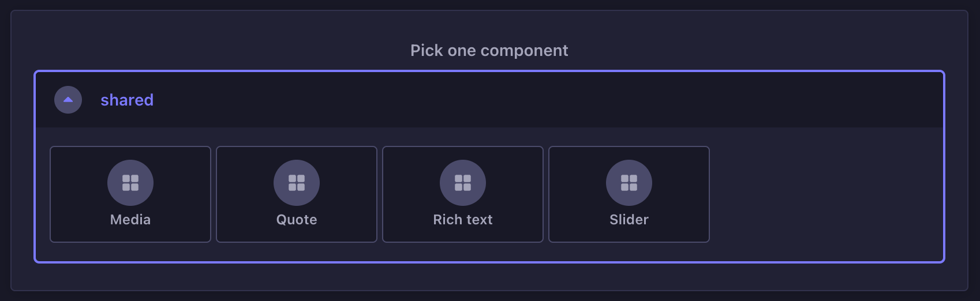Click the outer panel area below the component list

pos(489,277)
